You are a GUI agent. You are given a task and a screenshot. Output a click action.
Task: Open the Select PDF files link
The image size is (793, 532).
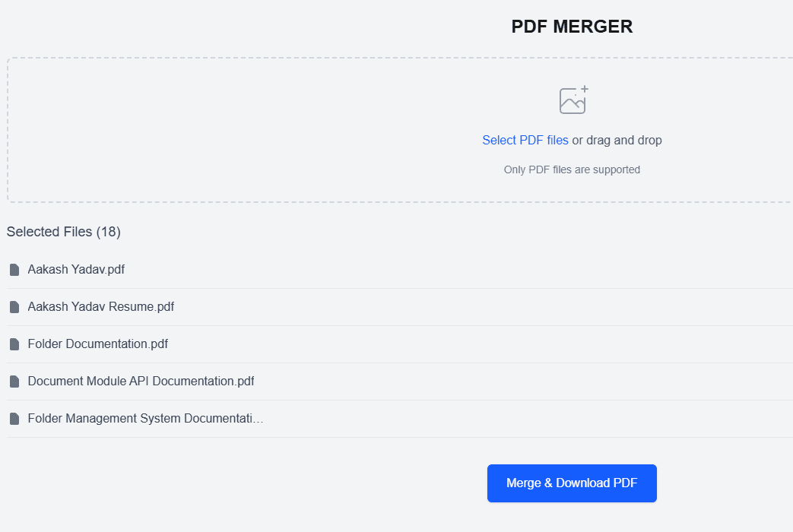[525, 141]
